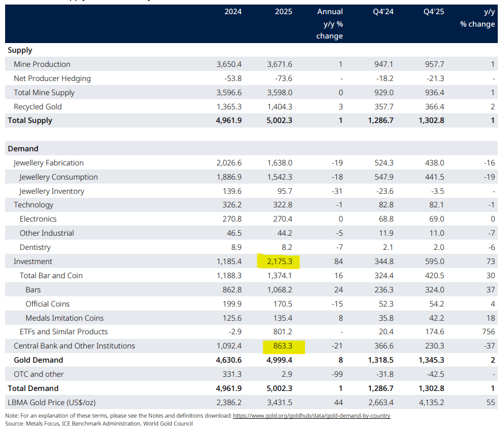The image size is (504, 438).
Task: Click the Jewellery Fabrication row label
Action: [49, 163]
